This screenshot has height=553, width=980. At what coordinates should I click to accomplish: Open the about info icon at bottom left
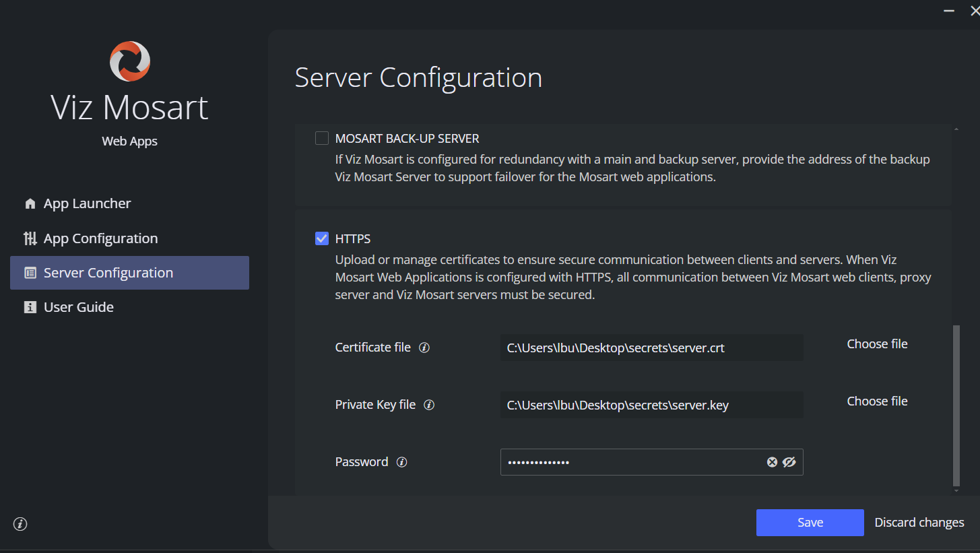[x=20, y=524]
